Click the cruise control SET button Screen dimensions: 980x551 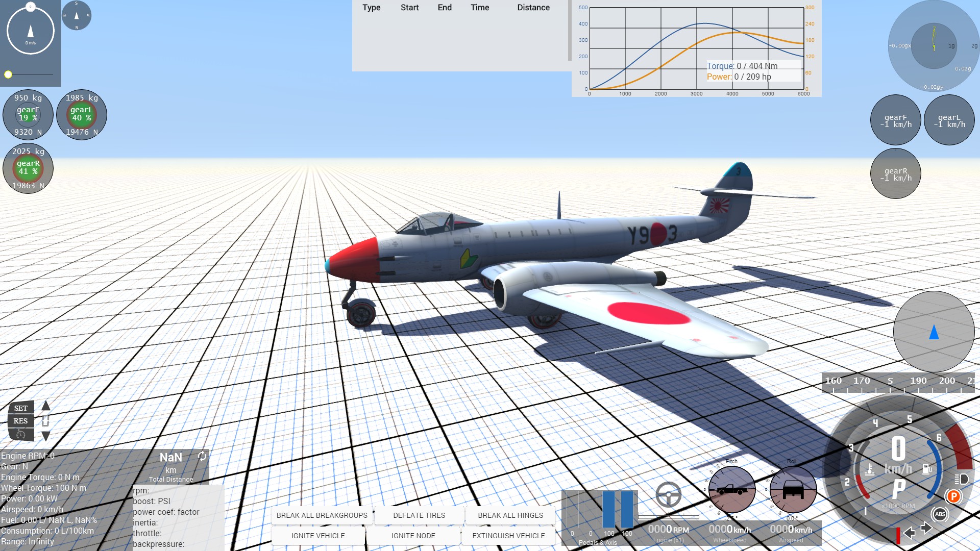pyautogui.click(x=21, y=408)
